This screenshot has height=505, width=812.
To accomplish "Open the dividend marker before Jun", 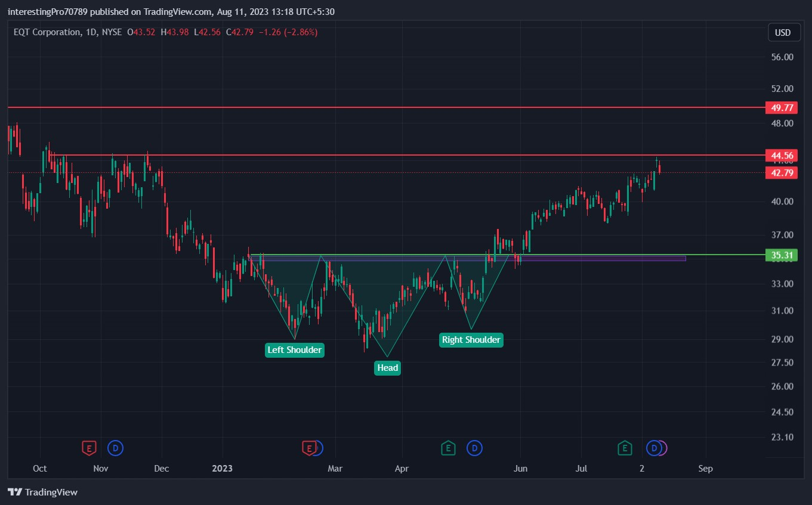I will click(x=474, y=448).
